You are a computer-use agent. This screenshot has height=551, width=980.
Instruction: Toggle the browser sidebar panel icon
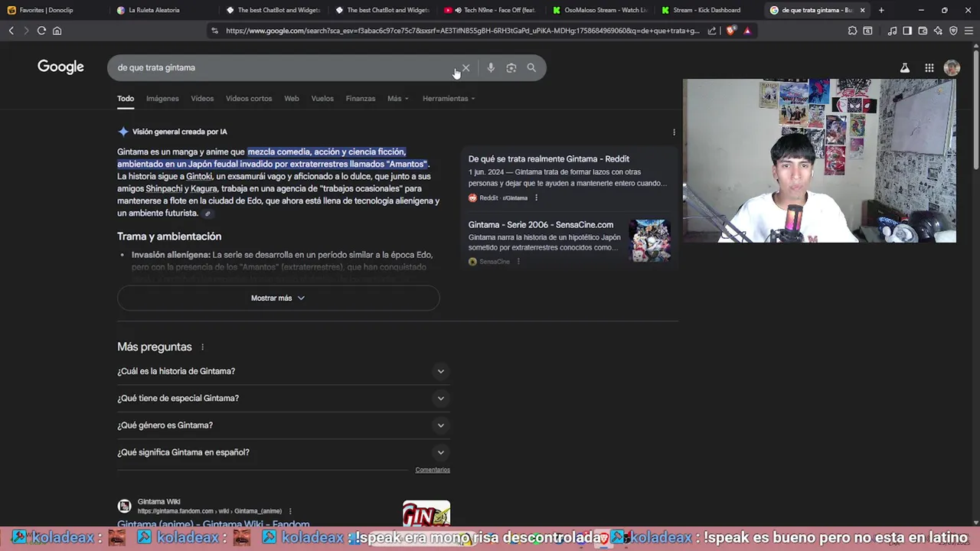point(907,31)
